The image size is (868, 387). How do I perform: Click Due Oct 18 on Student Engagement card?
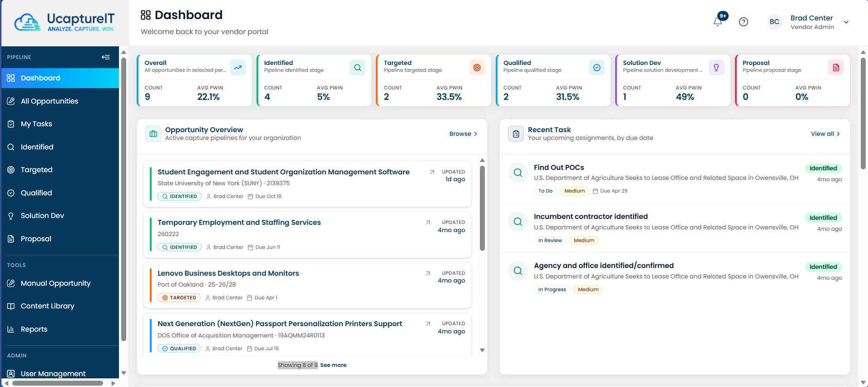[264, 196]
